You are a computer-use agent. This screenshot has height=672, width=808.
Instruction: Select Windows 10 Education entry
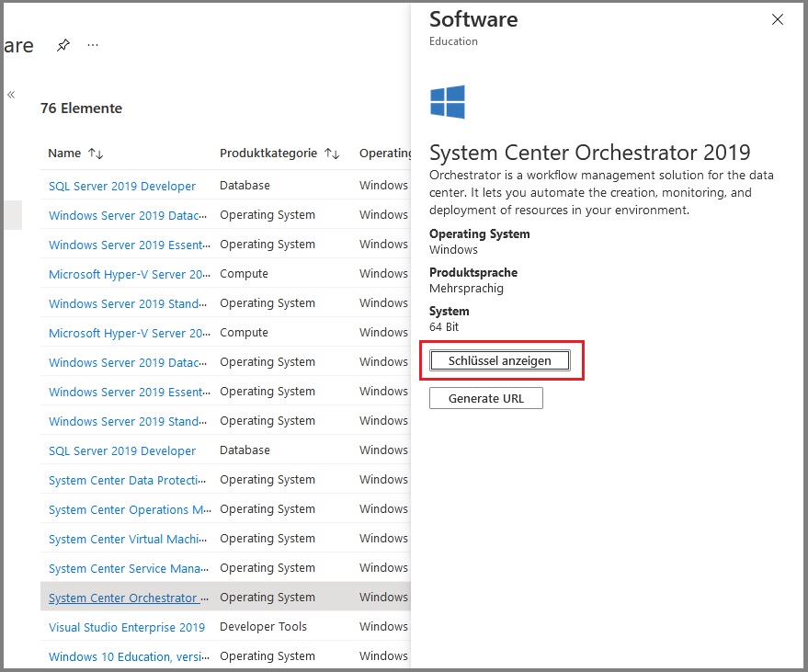point(129,656)
